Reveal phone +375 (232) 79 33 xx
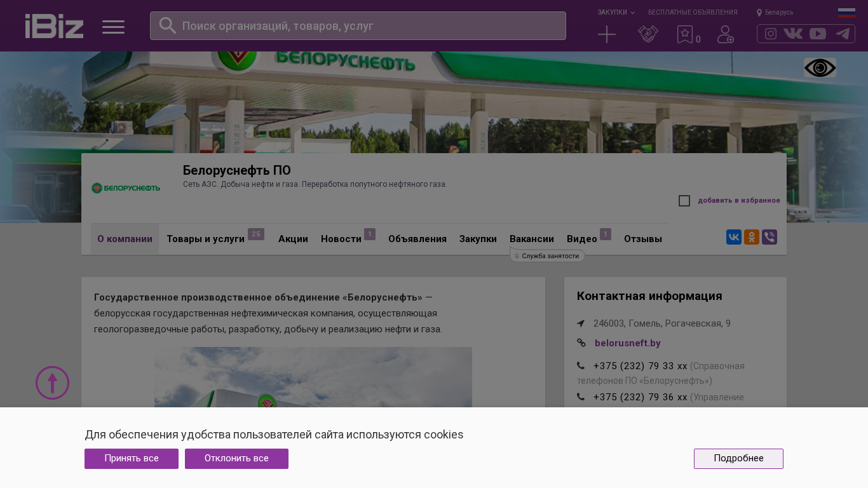 [x=641, y=366]
